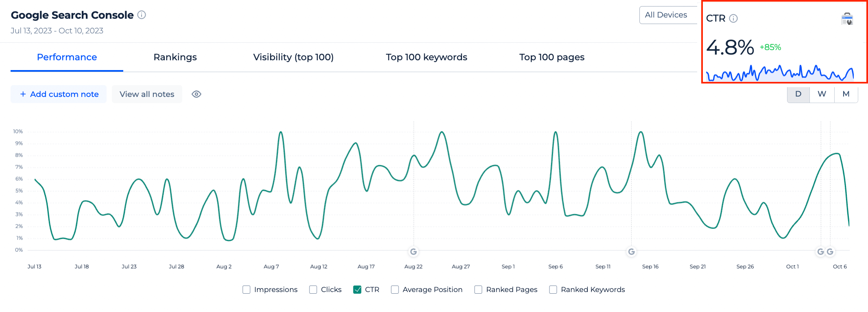The image size is (868, 312).
Task: Click the CTR info icon
Action: 733,18
